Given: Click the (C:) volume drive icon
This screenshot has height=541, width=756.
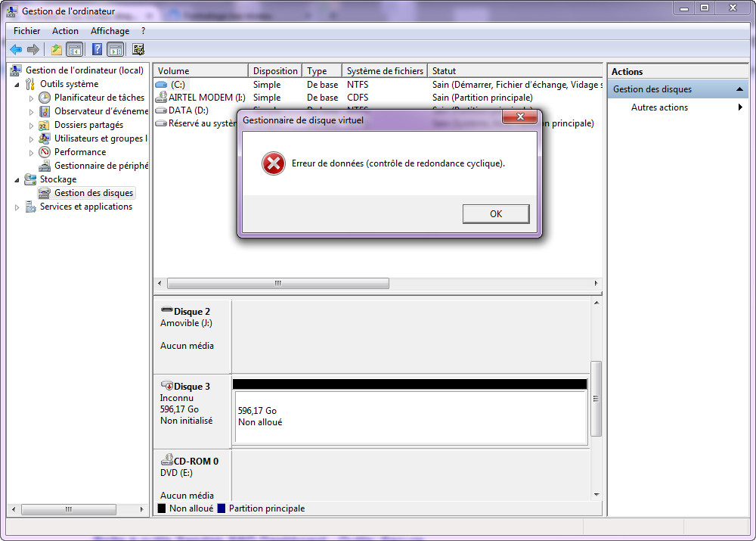Looking at the screenshot, I should 161,85.
